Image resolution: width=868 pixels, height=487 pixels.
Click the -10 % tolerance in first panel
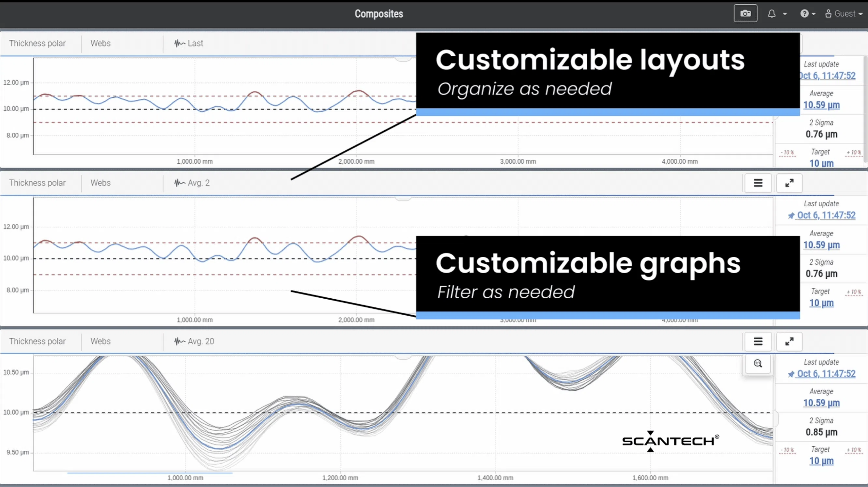click(787, 153)
